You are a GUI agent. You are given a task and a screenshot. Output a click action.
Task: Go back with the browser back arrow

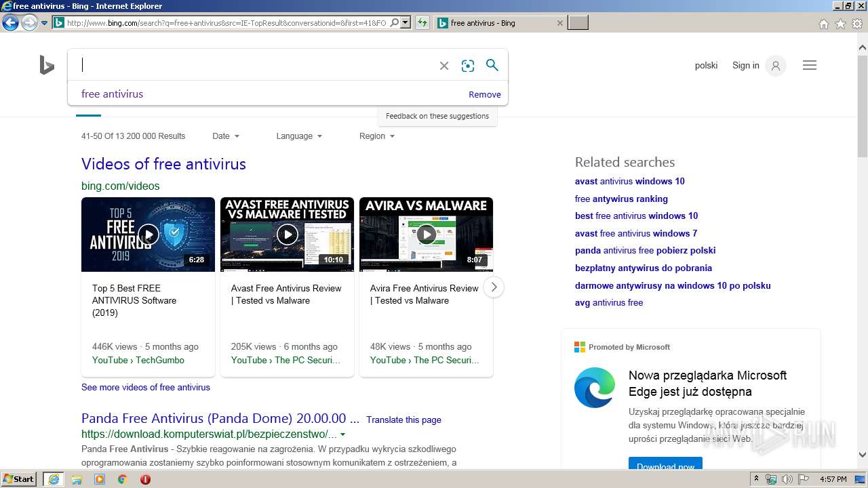pos(9,23)
